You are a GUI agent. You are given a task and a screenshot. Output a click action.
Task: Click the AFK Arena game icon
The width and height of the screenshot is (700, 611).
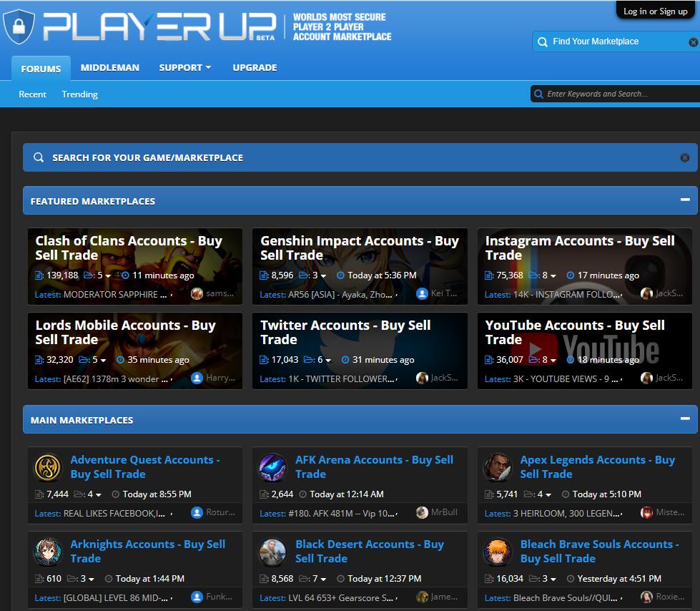tap(273, 467)
